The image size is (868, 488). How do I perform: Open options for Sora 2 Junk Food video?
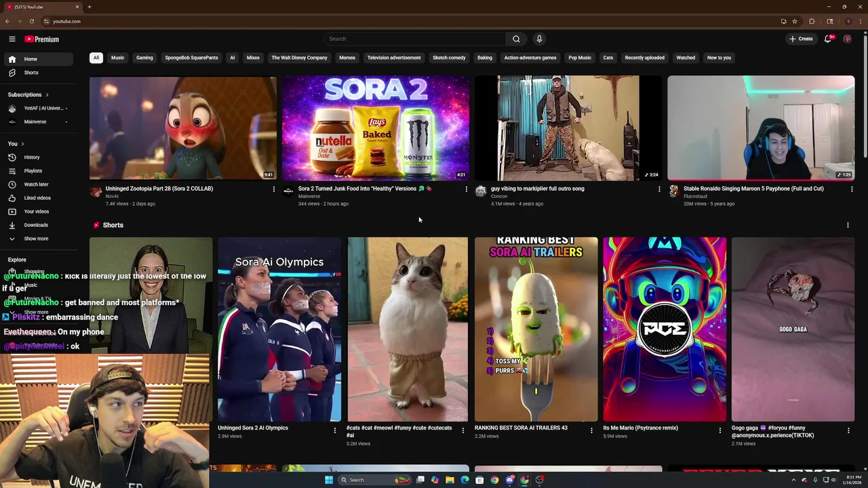pyautogui.click(x=466, y=189)
